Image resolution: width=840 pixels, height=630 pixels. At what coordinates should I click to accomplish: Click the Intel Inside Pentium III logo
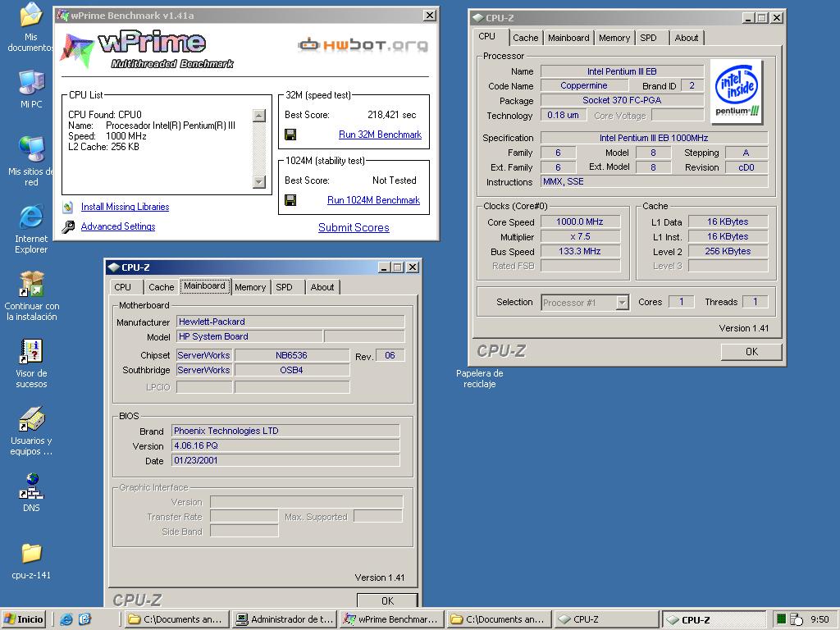click(737, 92)
